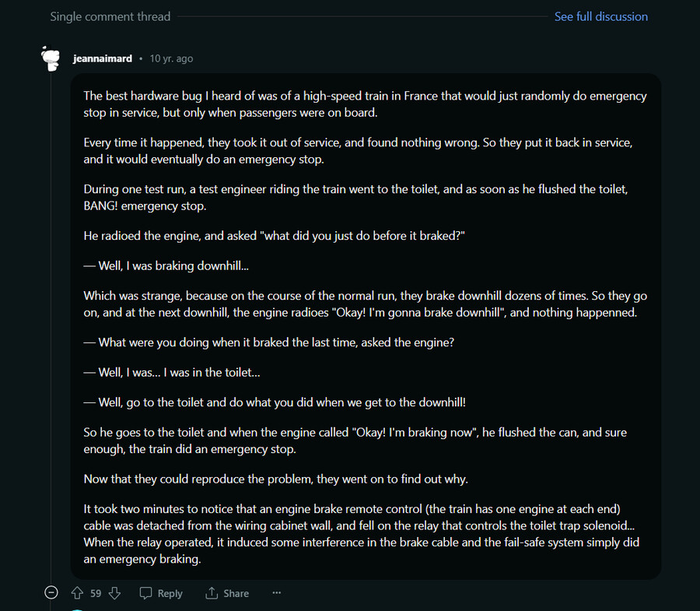Click the Share button label
Viewport: 700px width, 611px height.
pyautogui.click(x=236, y=593)
